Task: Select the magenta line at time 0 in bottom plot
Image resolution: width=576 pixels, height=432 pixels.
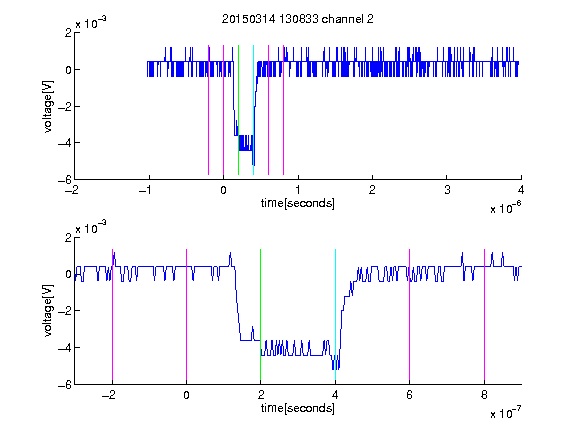Action: (186, 315)
